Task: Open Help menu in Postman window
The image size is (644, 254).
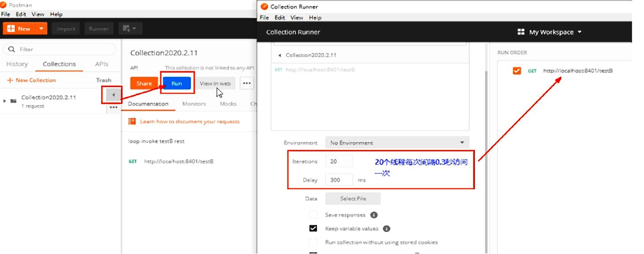Action: point(56,14)
